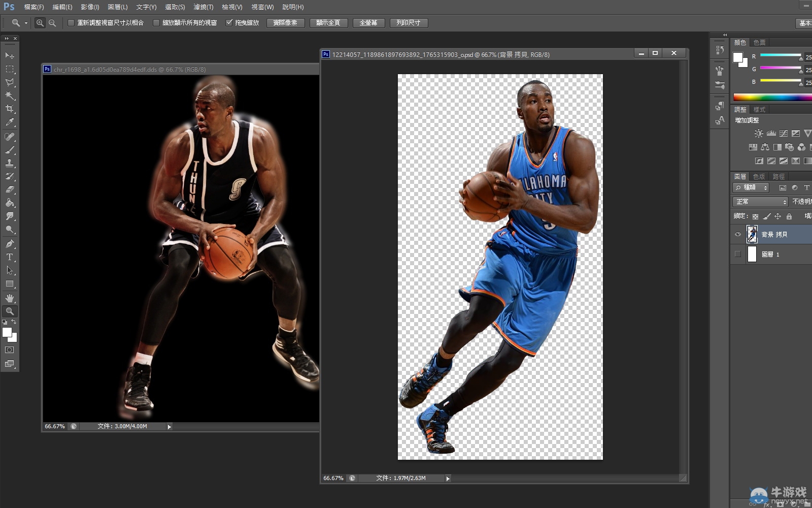Viewport: 812px width, 508px height.
Task: Open the workspace switcher in options bar
Action: pos(804,23)
